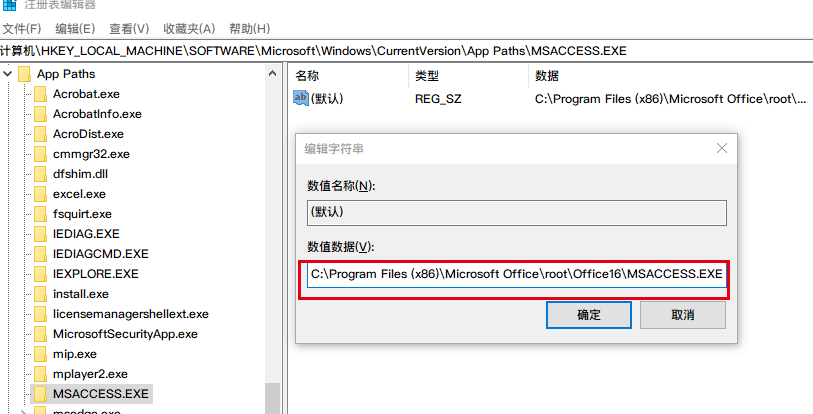
Task: Click the 数据 column header
Action: 547,77
